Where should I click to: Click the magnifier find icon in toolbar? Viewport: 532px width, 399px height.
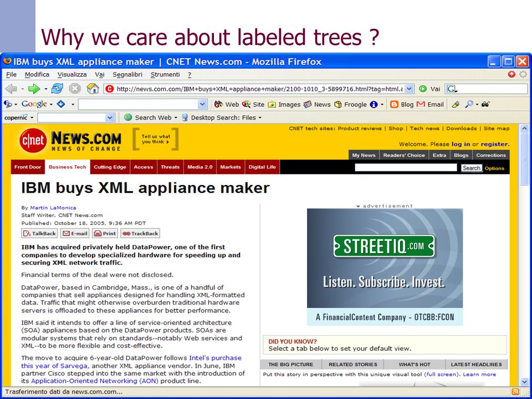tap(469, 105)
